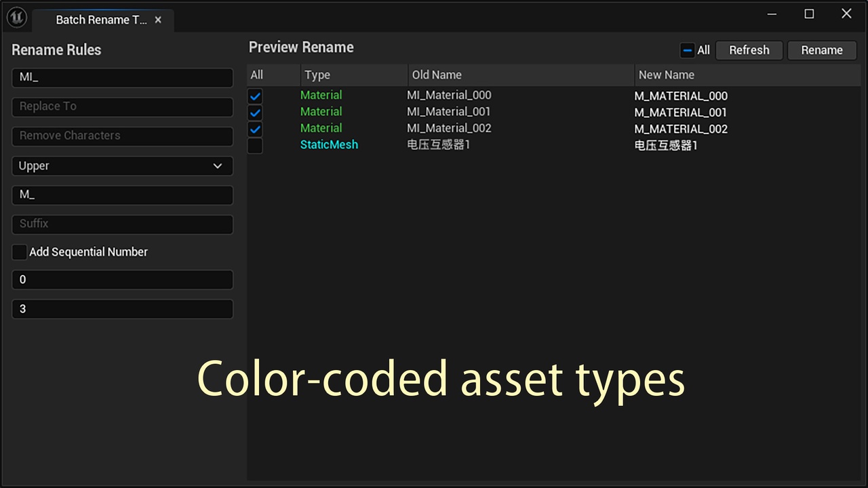Click the New Name column header
Viewport: 868px width, 488px height.
coord(747,75)
